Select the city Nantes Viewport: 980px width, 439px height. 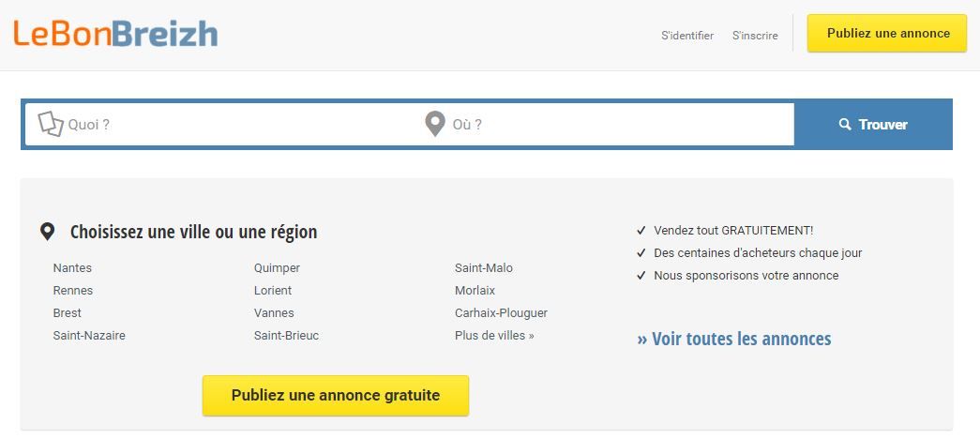[x=72, y=268]
